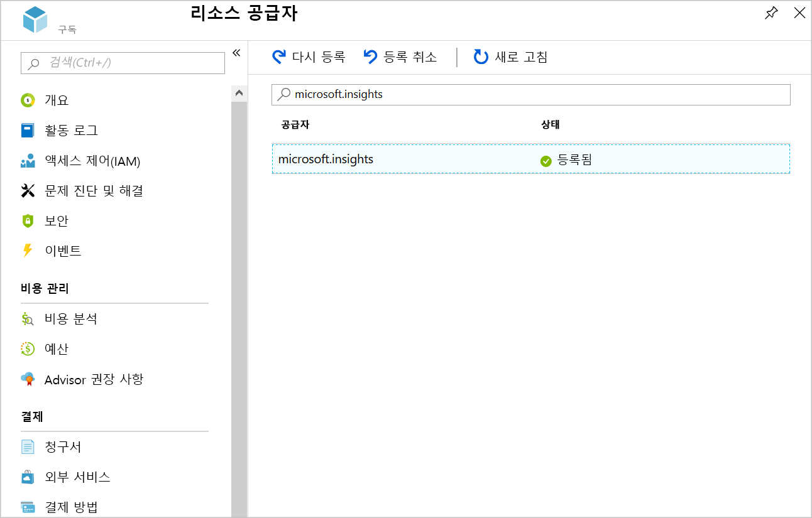Focus the sidebar search box 검색(Ctrl+/)

click(x=123, y=63)
